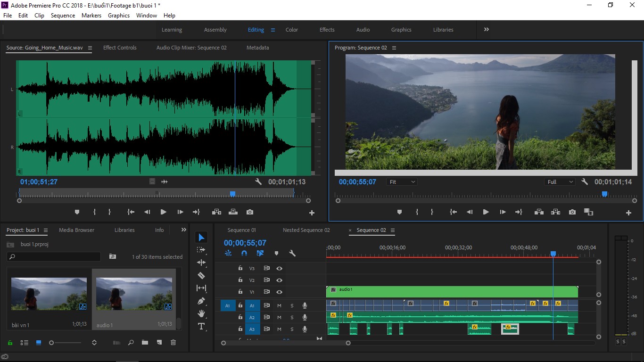The width and height of the screenshot is (644, 362).
Task: Add marker in the timeline header
Action: click(277, 253)
